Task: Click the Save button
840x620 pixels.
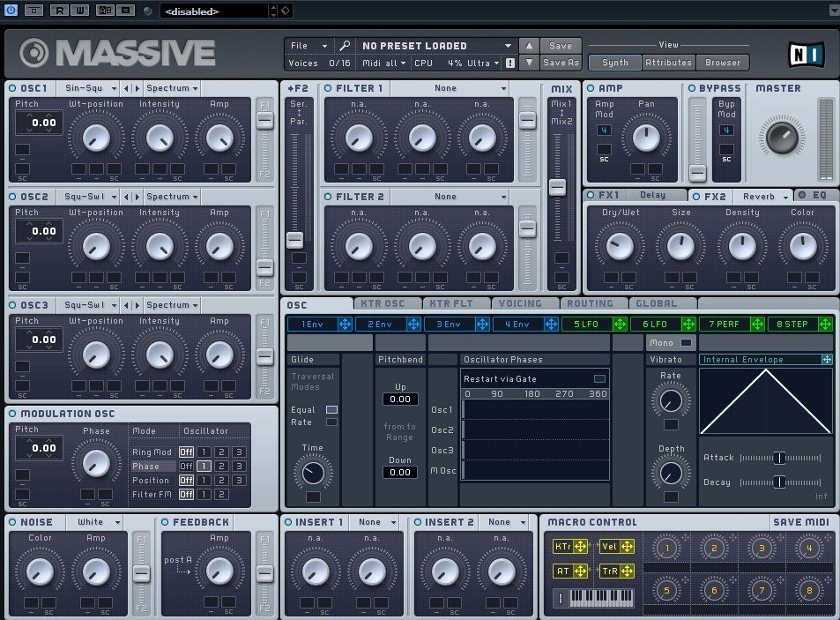Action: (x=561, y=46)
